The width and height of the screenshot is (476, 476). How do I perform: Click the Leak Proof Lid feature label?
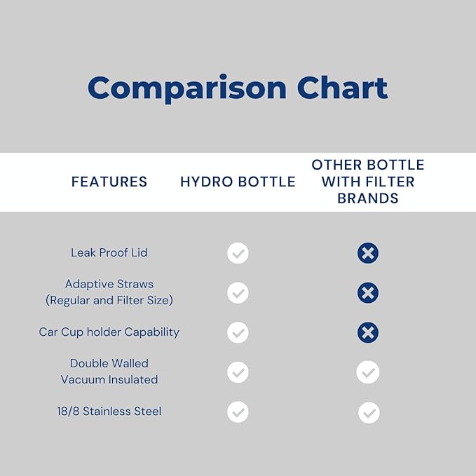click(x=109, y=252)
